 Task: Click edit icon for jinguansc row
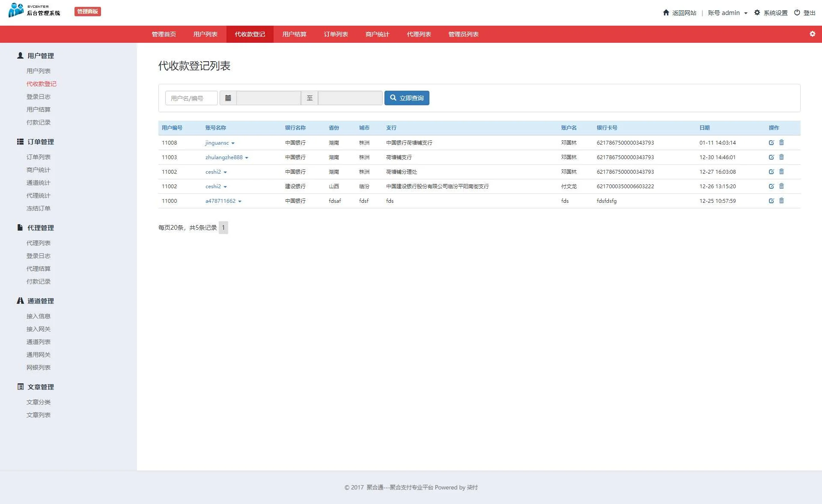tap(771, 142)
